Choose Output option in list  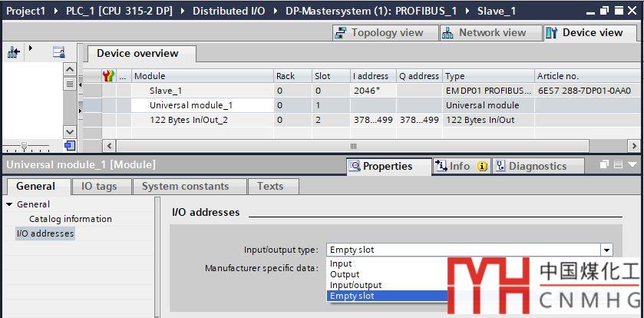click(344, 274)
